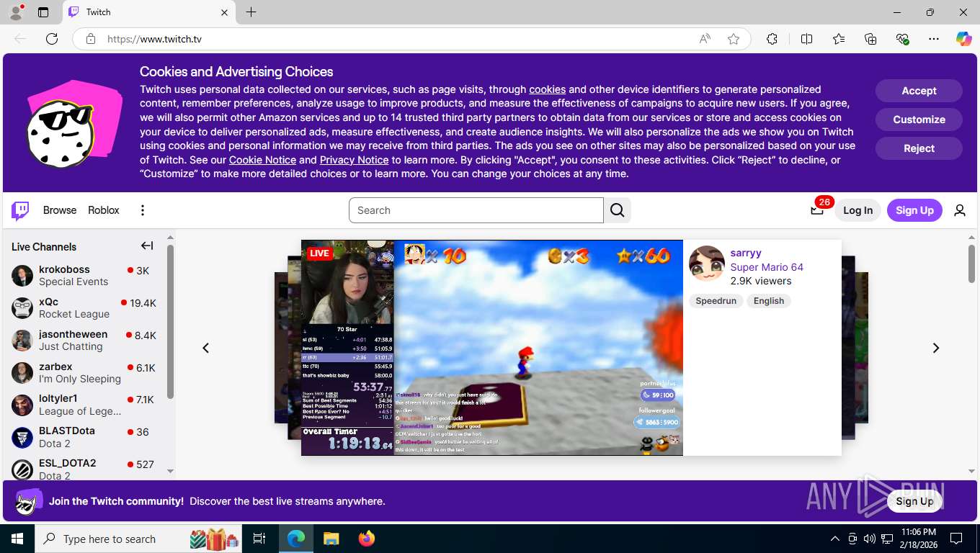The height and width of the screenshot is (553, 980).
Task: Click into the Twitch Search field
Action: click(x=476, y=210)
